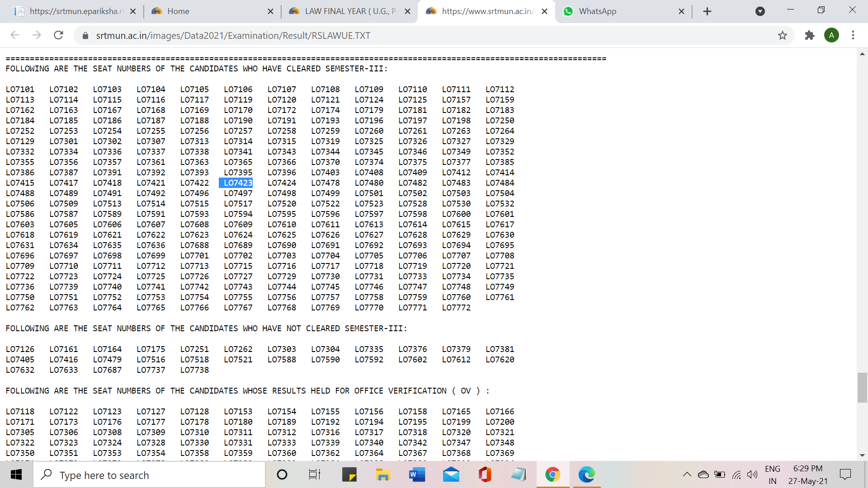Click the vertical scrollbar thumb
The height and width of the screenshot is (488, 868).
click(x=862, y=387)
